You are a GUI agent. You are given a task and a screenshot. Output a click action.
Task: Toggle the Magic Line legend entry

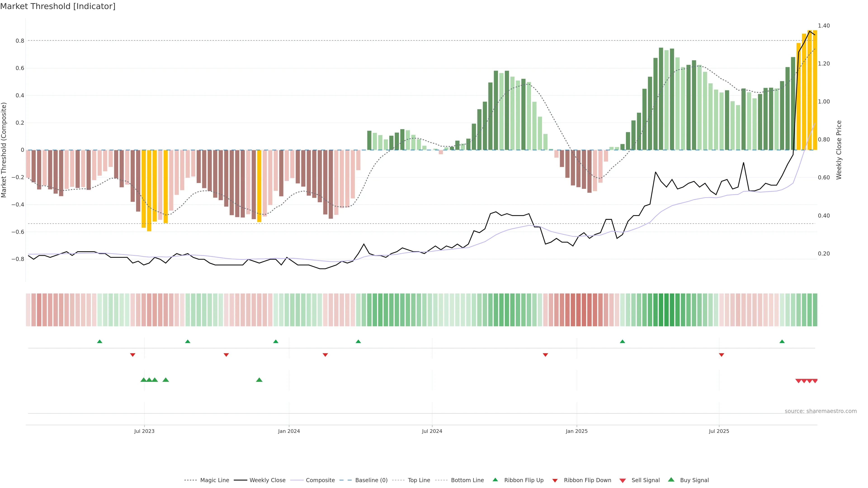click(x=214, y=480)
